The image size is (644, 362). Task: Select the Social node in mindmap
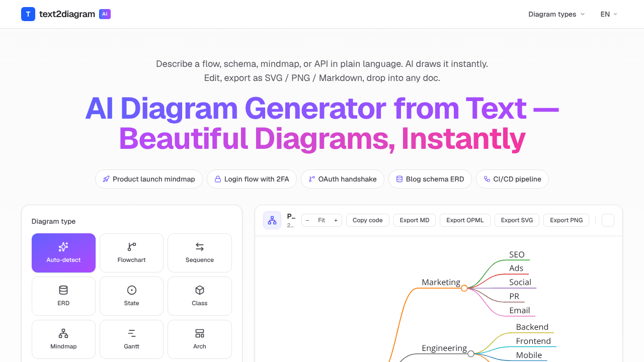(520, 282)
